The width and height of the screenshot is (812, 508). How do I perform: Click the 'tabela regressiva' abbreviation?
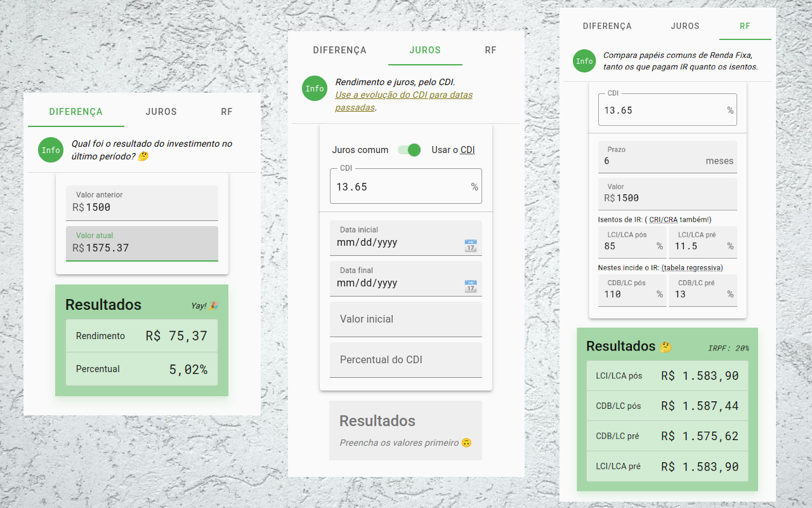(x=691, y=268)
